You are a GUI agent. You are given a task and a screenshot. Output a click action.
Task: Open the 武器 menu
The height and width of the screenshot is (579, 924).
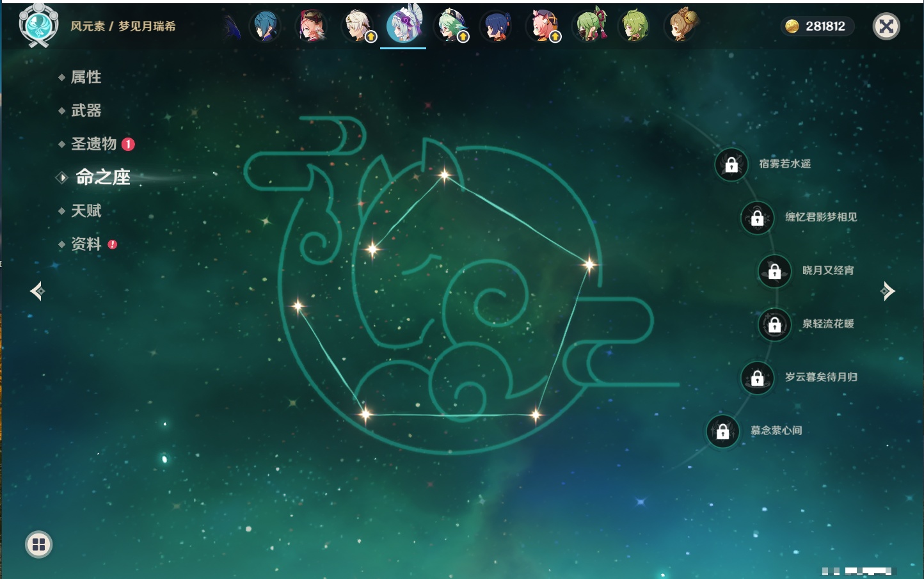tap(86, 111)
